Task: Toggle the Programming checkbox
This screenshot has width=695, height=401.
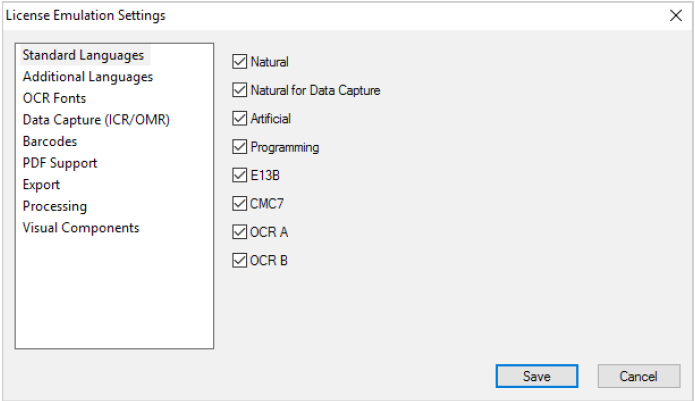Action: point(239,147)
